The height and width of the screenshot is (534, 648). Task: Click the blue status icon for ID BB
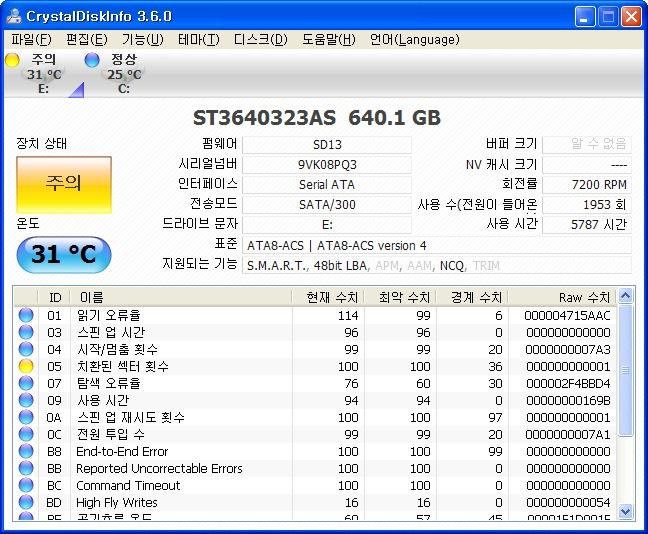26,468
